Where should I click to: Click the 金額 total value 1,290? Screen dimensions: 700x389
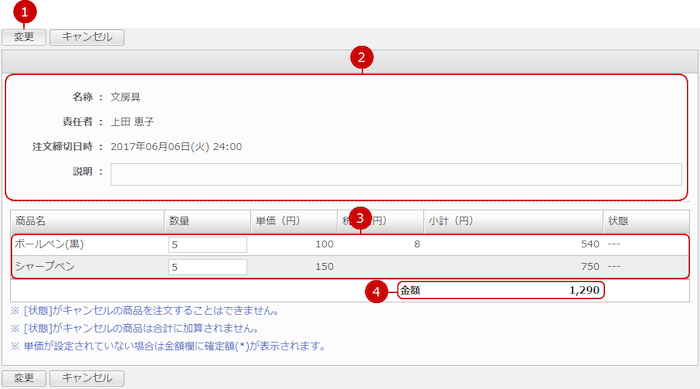pyautogui.click(x=584, y=290)
